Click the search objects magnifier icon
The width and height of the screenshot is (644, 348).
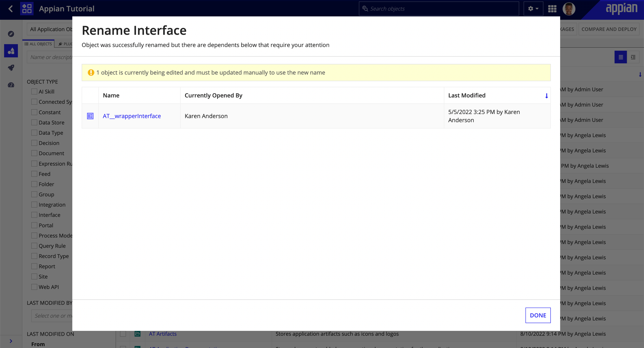coord(365,9)
